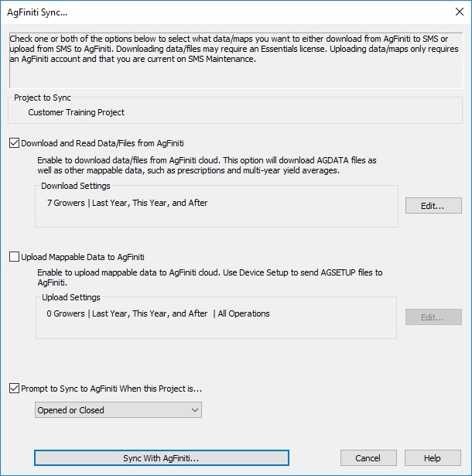
Task: Edit the Download Settings
Action: [433, 205]
